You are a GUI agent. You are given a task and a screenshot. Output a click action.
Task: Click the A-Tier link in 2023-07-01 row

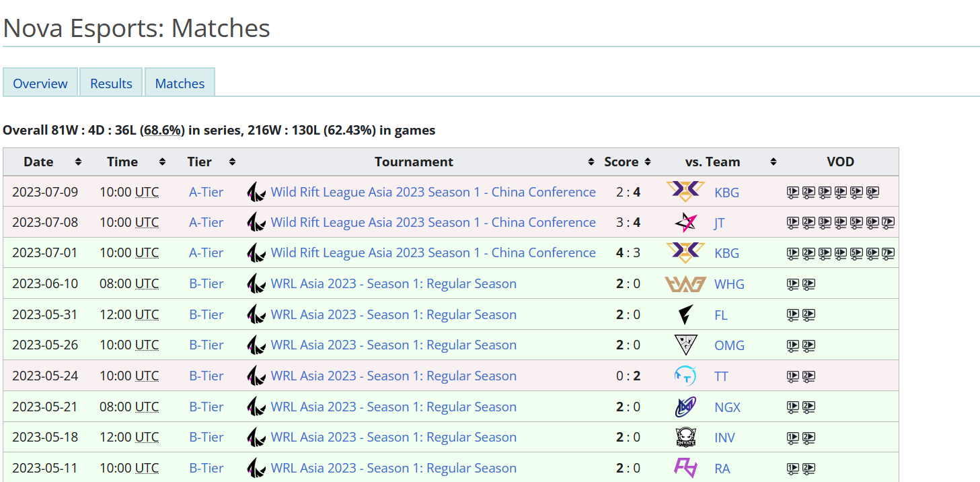pos(206,253)
